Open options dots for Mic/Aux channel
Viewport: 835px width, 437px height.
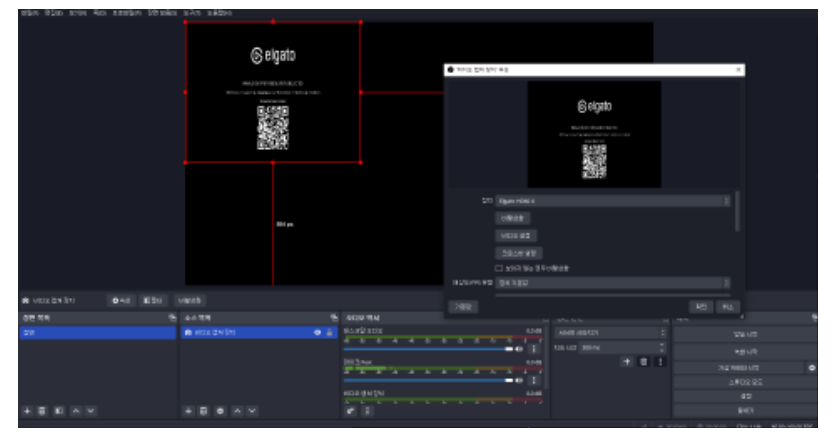[x=534, y=381]
